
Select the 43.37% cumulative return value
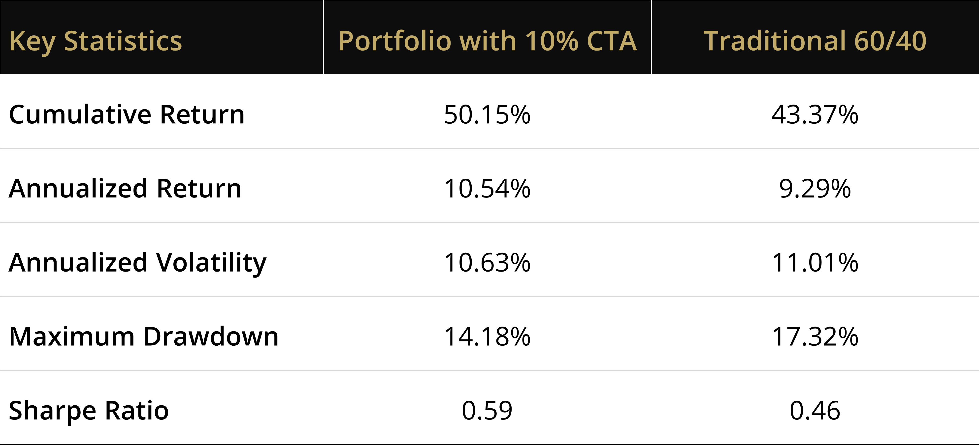[815, 114]
